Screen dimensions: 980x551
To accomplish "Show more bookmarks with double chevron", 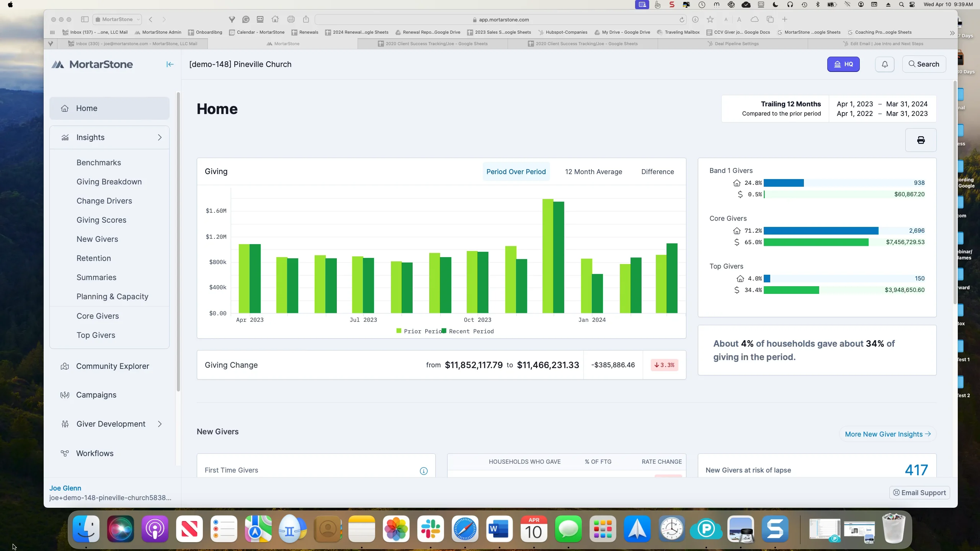I will coord(952,33).
